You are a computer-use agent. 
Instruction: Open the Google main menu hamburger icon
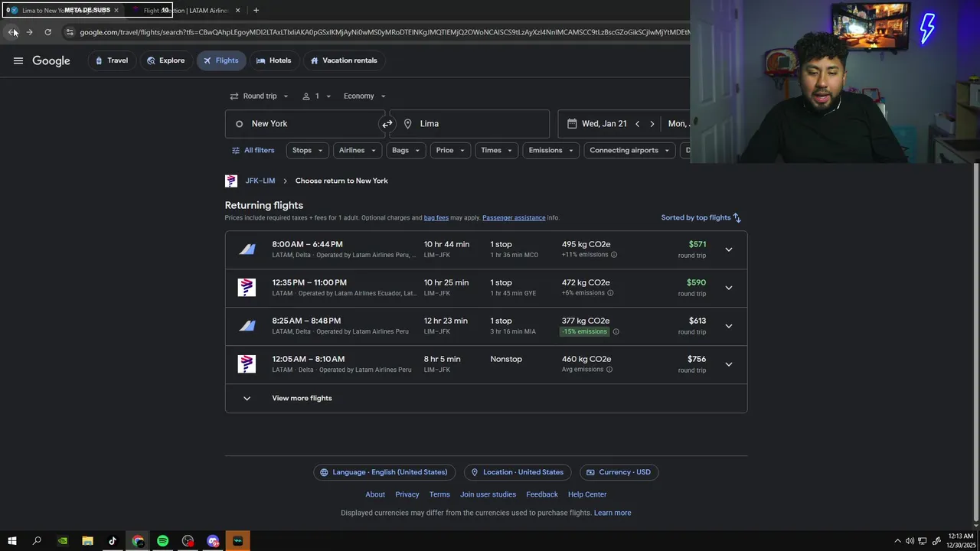coord(18,60)
